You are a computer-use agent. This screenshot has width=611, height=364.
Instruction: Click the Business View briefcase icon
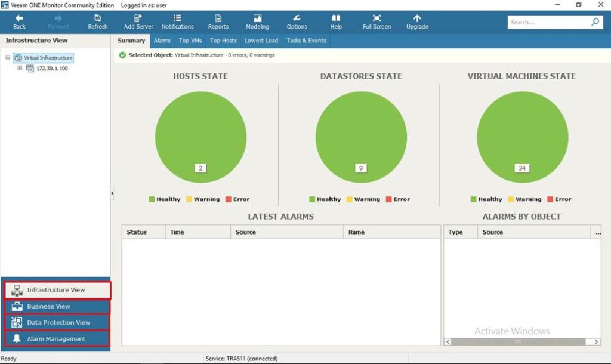pyautogui.click(x=17, y=306)
